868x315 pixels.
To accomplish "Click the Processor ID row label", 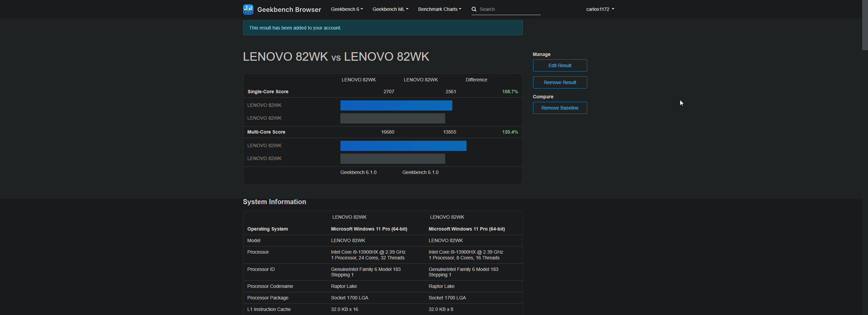I will point(261,269).
